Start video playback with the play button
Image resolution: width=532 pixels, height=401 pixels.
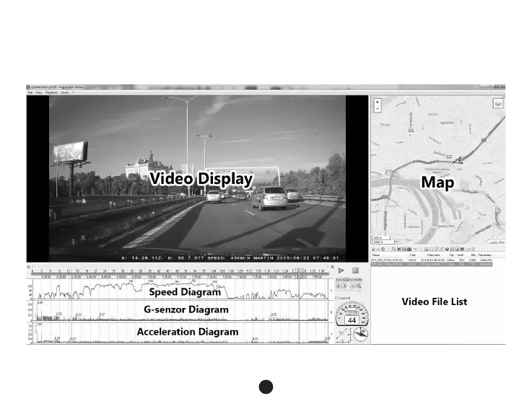[x=341, y=270]
